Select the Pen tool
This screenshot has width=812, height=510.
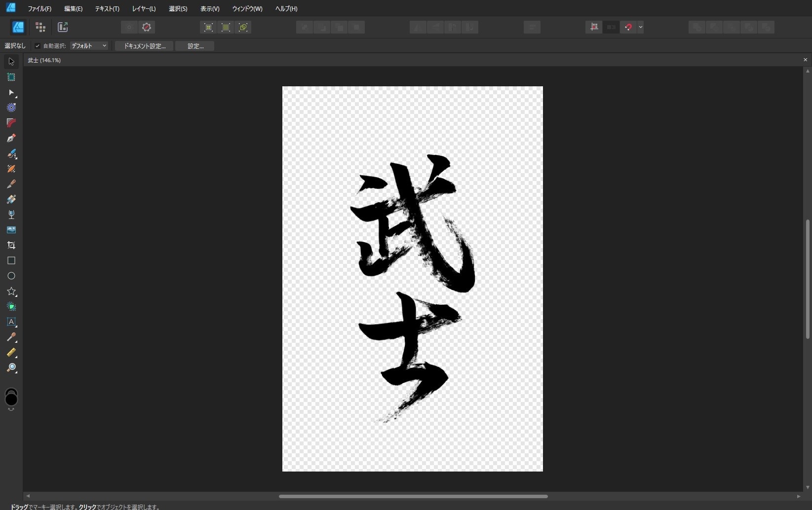11,138
